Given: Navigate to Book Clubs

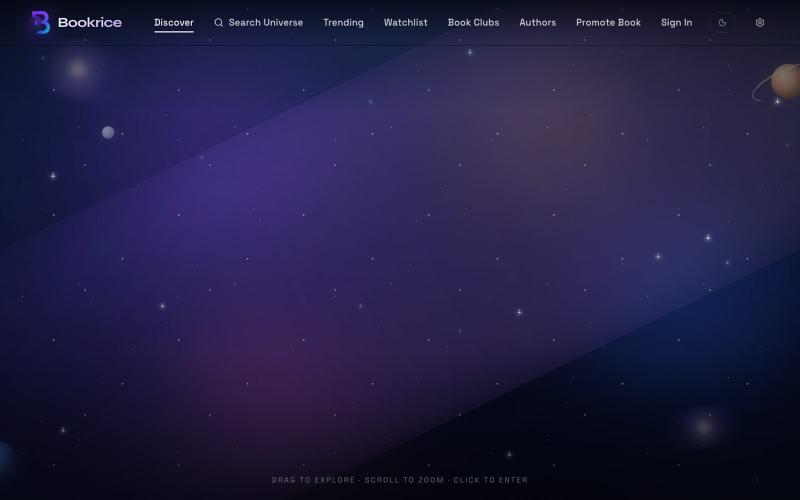Looking at the screenshot, I should [x=473, y=22].
